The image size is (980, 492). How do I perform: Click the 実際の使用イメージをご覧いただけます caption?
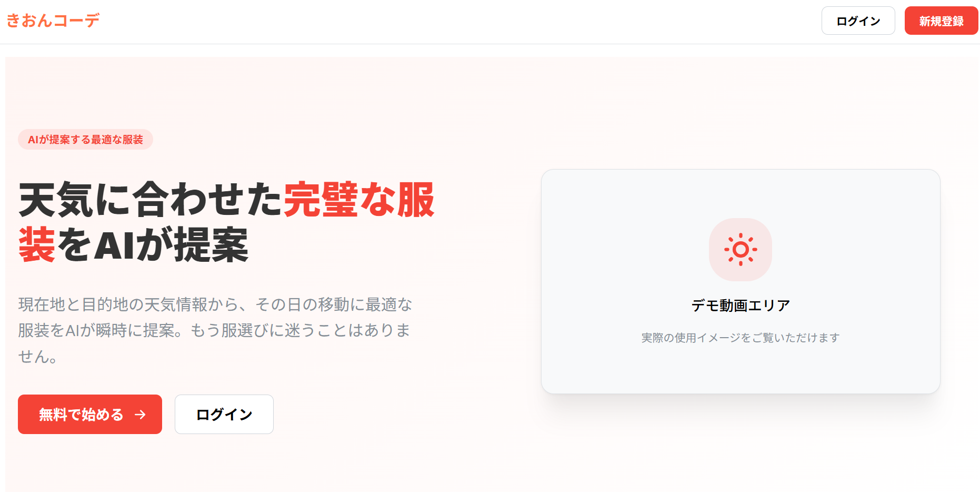741,338
